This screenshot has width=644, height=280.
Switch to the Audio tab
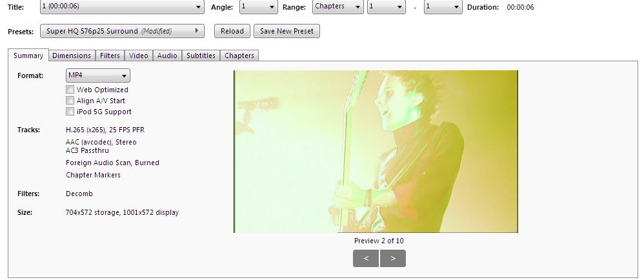pyautogui.click(x=167, y=55)
